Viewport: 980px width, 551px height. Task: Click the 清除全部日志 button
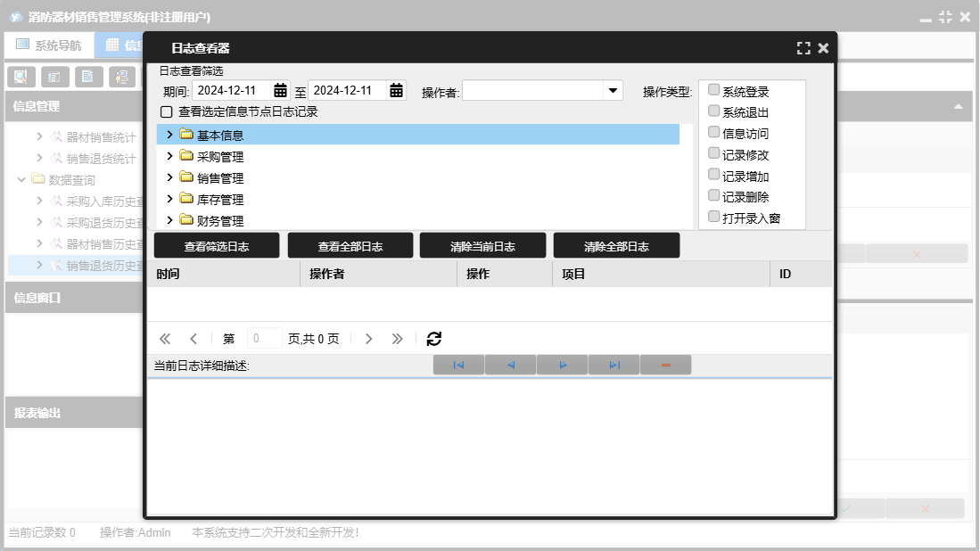pos(616,246)
